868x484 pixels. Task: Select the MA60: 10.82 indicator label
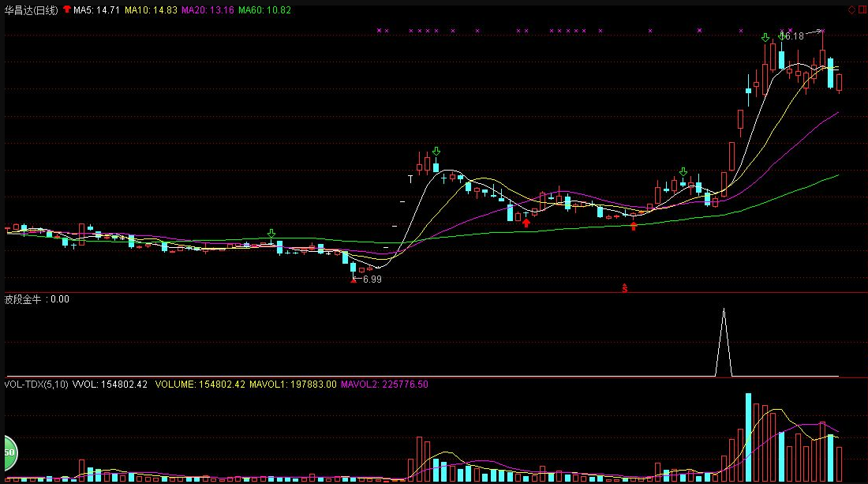(x=264, y=10)
